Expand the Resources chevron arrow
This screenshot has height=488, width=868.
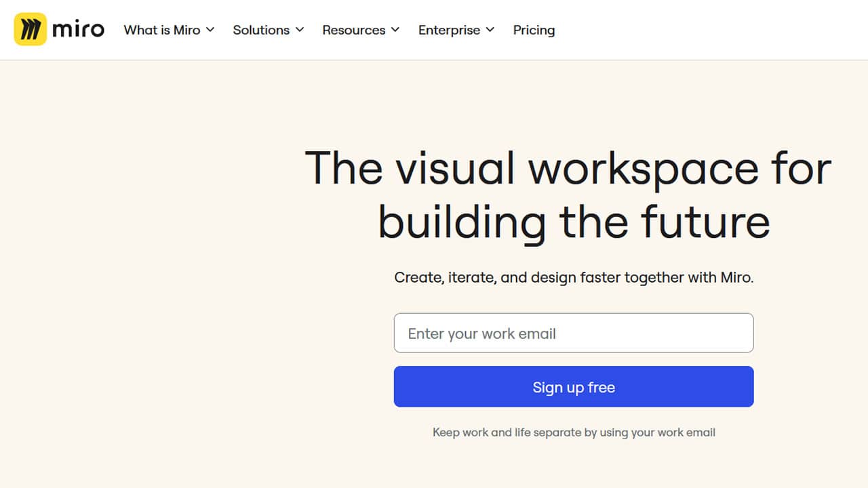pyautogui.click(x=395, y=30)
